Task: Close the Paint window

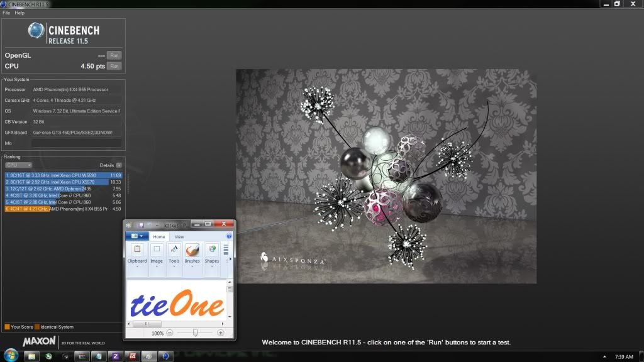Action: point(224,224)
